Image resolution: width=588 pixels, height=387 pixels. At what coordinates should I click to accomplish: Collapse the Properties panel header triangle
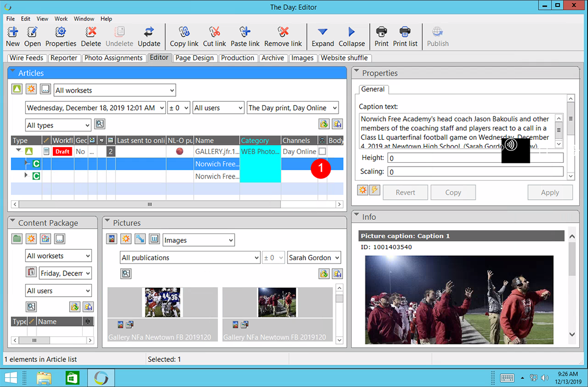pyautogui.click(x=357, y=71)
